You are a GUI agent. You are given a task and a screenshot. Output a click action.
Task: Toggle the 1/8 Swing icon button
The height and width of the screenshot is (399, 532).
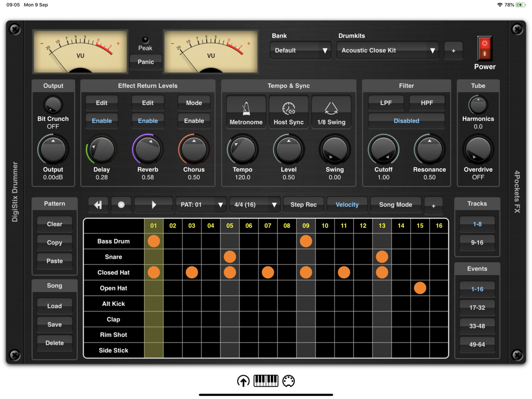(331, 112)
